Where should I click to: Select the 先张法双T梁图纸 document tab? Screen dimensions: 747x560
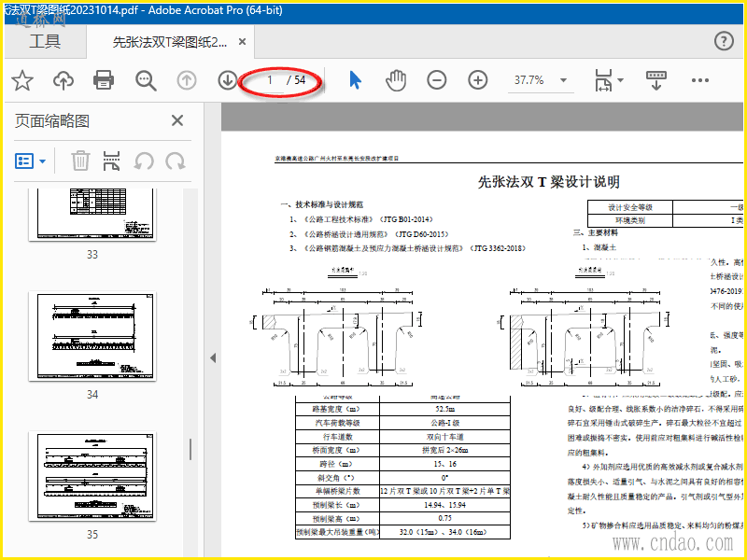[170, 42]
